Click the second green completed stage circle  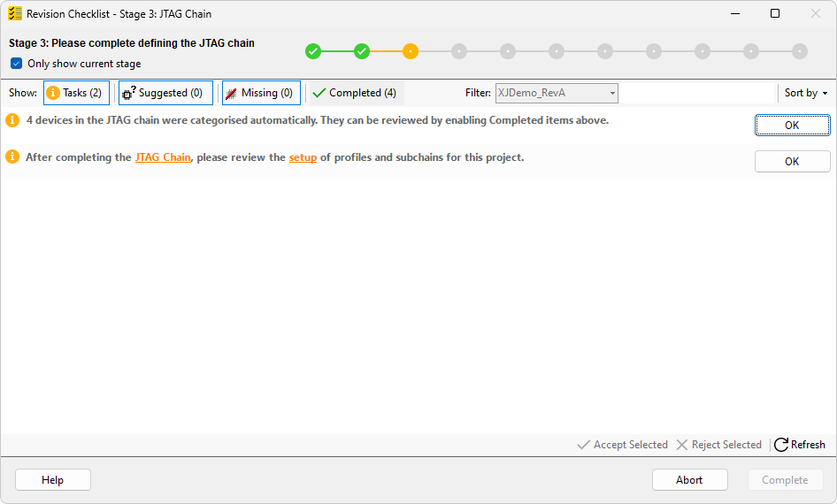pos(362,51)
